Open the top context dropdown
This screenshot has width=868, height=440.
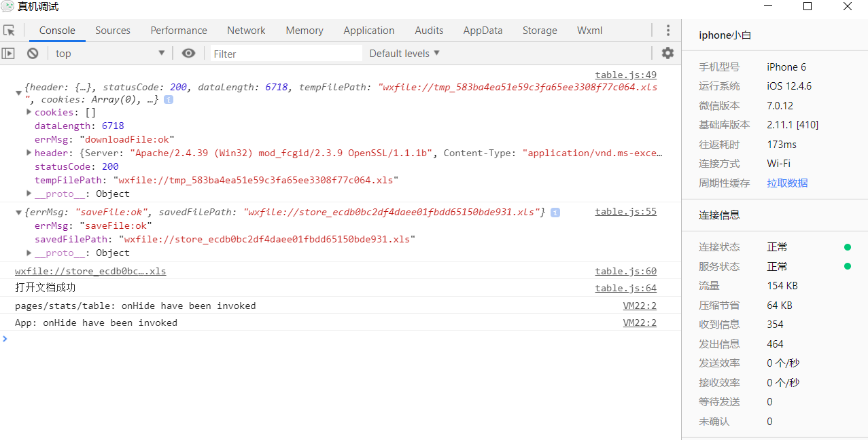pyautogui.click(x=110, y=54)
